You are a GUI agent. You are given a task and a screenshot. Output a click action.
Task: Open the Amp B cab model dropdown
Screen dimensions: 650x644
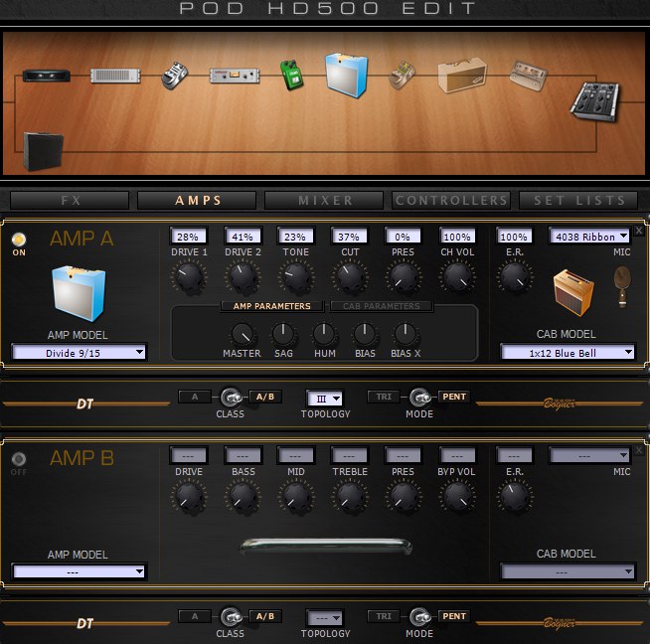pos(568,572)
